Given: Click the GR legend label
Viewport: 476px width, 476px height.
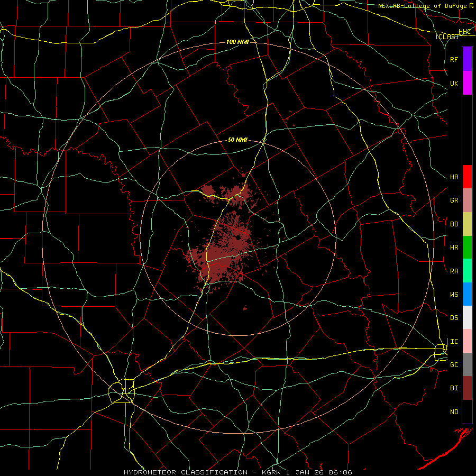Looking at the screenshot, I should [454, 200].
